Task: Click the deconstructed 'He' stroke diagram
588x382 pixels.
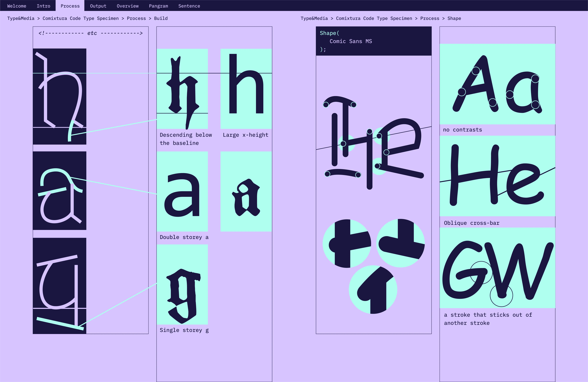Action: 374,143
